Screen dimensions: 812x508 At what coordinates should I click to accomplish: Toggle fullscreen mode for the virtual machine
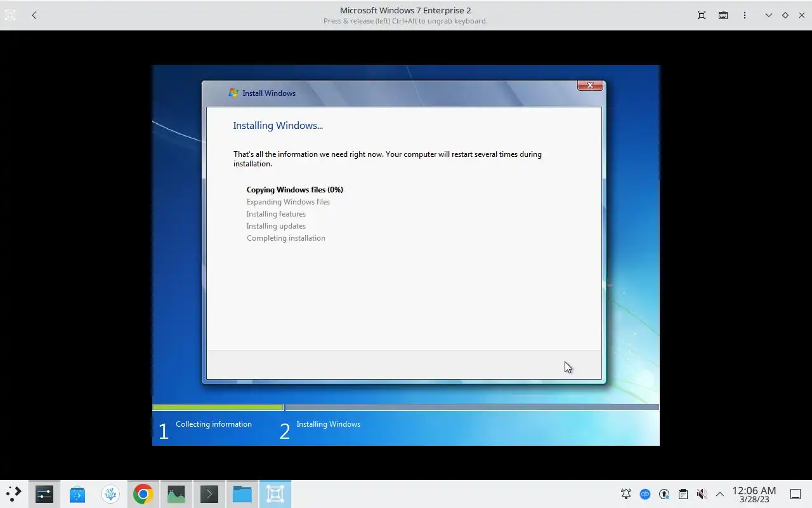click(x=702, y=15)
